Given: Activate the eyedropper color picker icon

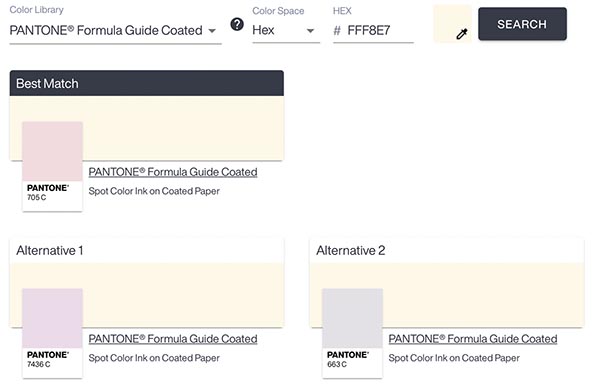Looking at the screenshot, I should [x=462, y=34].
